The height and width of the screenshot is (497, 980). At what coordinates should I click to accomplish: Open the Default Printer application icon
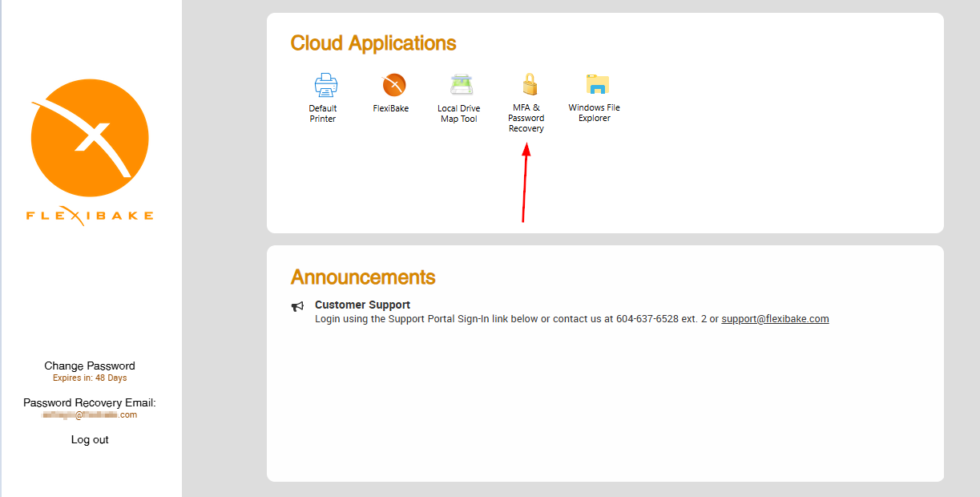point(325,84)
